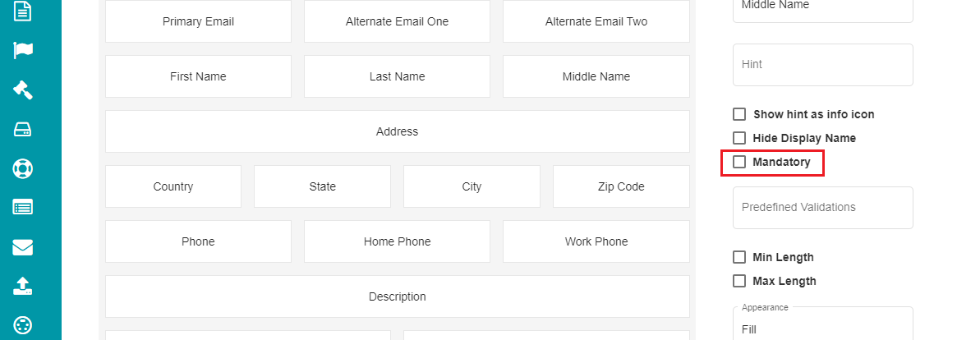Click the lifebuoy support icon

[x=22, y=168]
